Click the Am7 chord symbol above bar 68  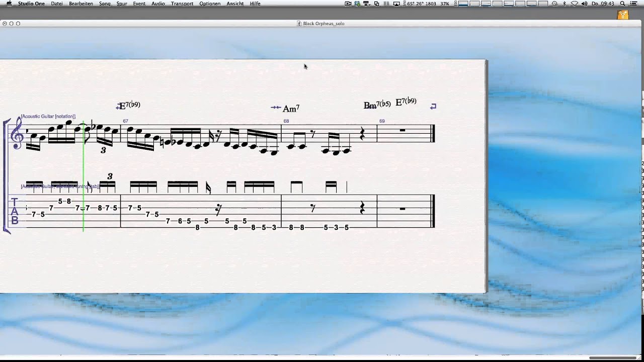tap(291, 109)
